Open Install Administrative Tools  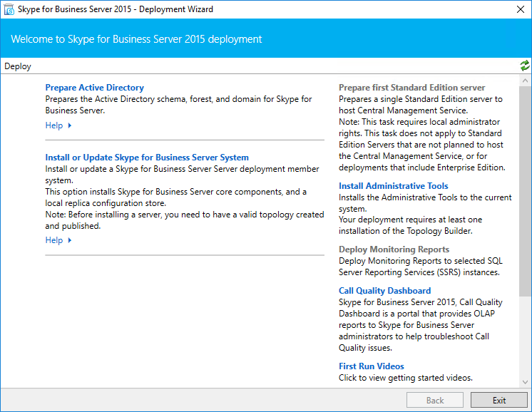click(393, 186)
